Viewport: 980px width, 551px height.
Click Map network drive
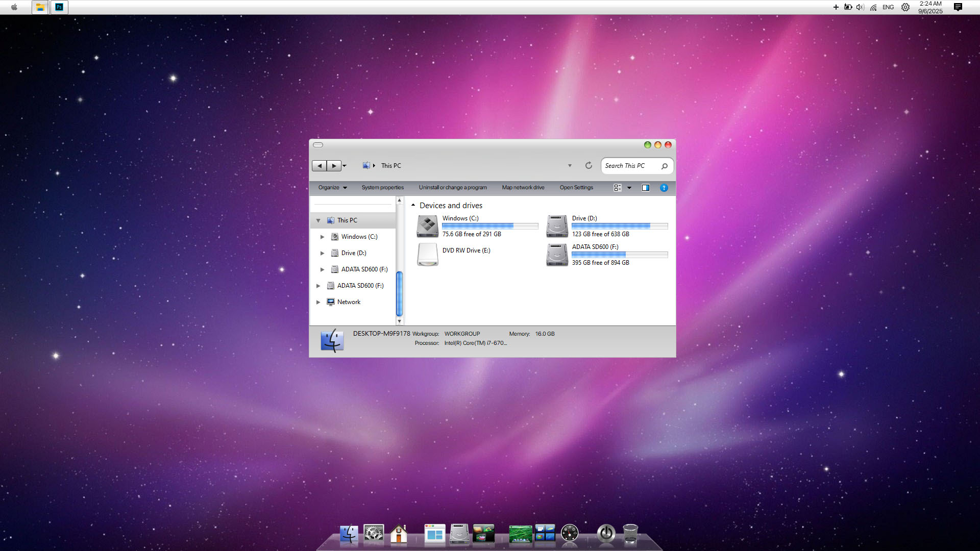point(523,188)
